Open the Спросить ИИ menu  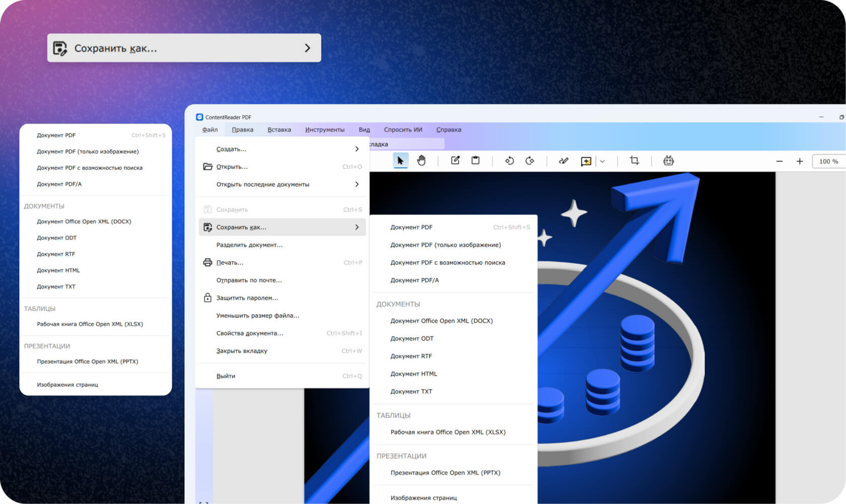tap(403, 129)
